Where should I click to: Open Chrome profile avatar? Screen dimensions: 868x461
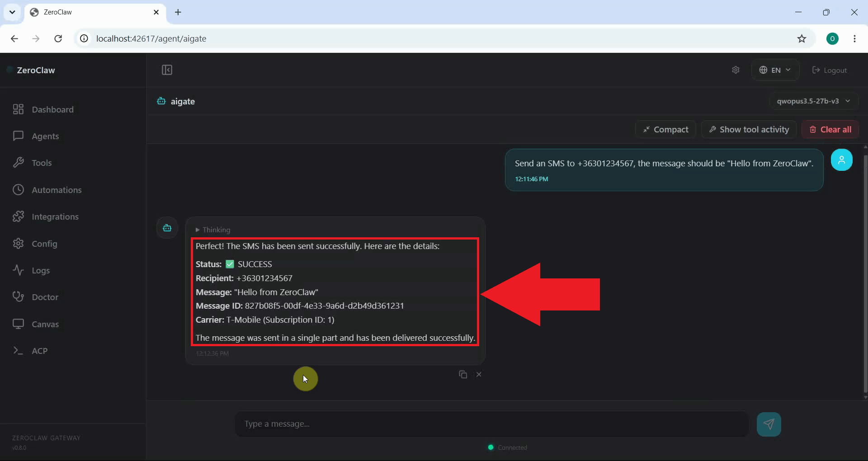pos(832,39)
